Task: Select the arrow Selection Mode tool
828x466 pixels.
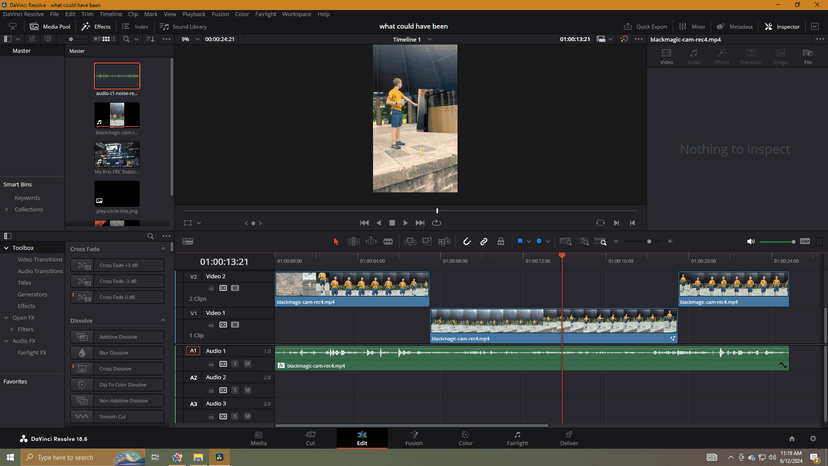Action: tap(336, 241)
